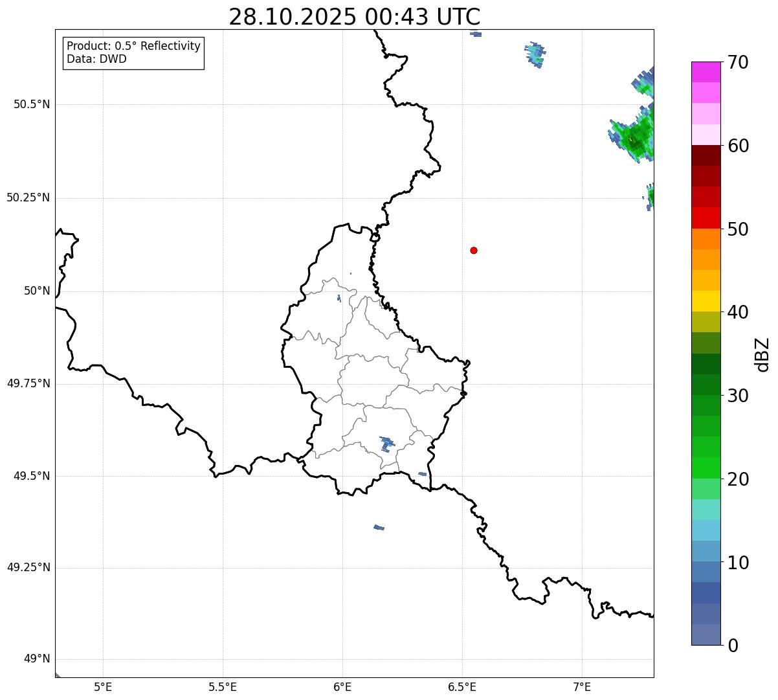The width and height of the screenshot is (778, 700).
Task: Click the red station marker dot
Action: coord(474,250)
